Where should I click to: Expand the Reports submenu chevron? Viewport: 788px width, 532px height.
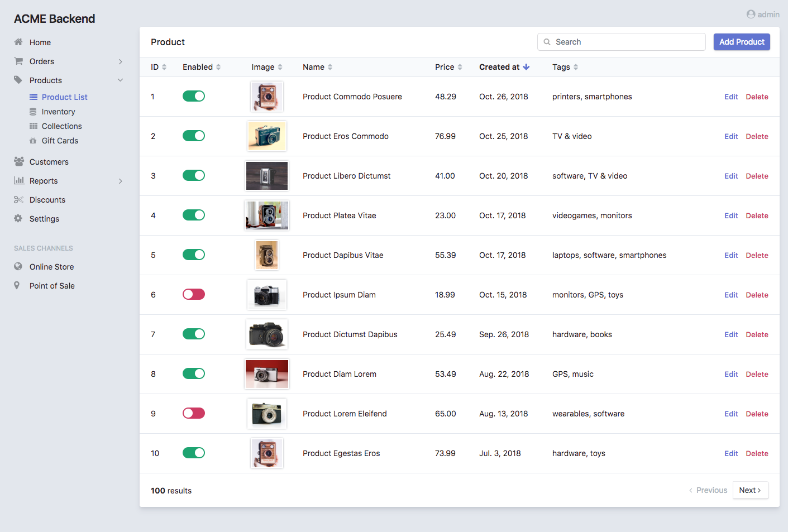pos(120,181)
